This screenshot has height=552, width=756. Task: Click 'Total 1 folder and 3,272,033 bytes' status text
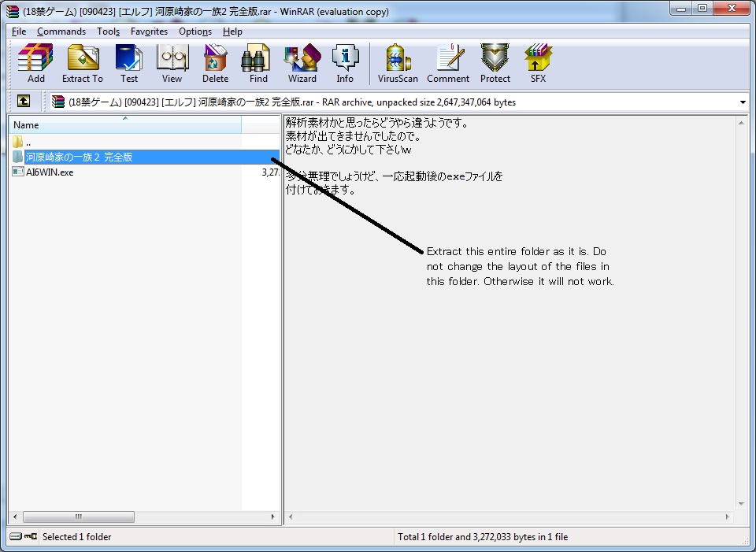click(x=483, y=536)
